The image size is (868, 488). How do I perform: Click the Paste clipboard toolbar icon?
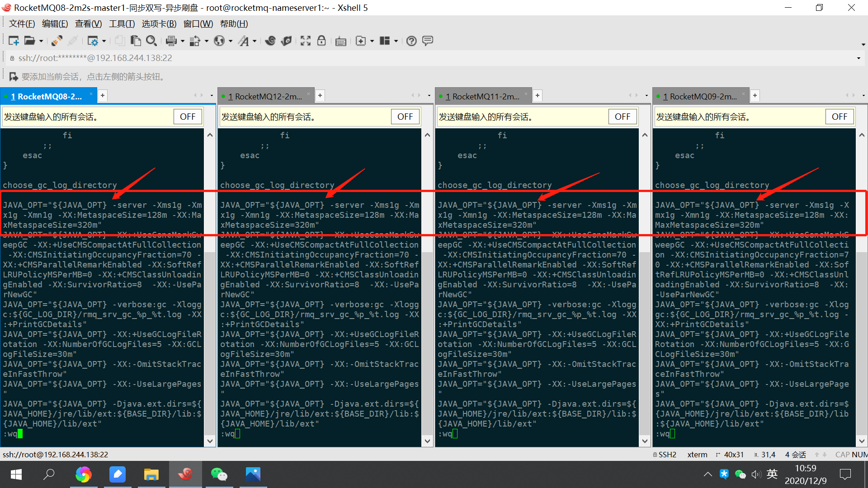pyautogui.click(x=135, y=41)
